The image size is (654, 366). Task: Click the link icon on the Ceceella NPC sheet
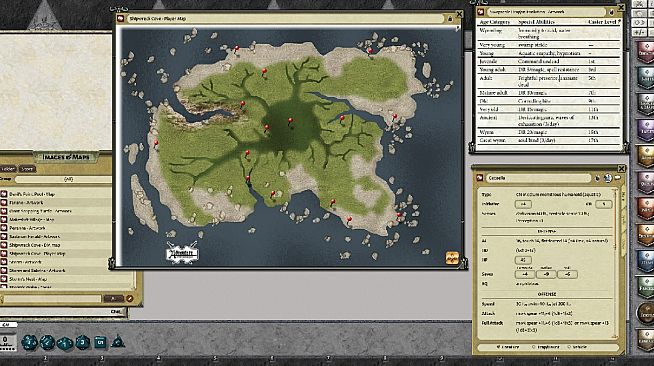480,178
